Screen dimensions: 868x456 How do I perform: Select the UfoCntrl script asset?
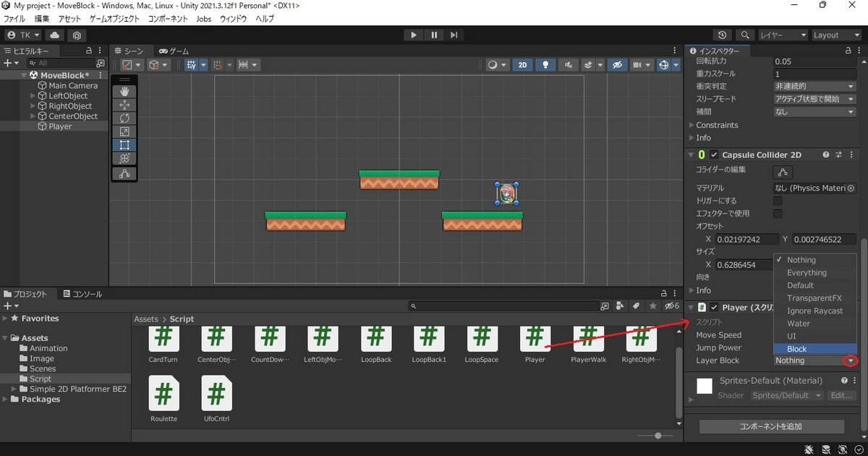point(216,399)
